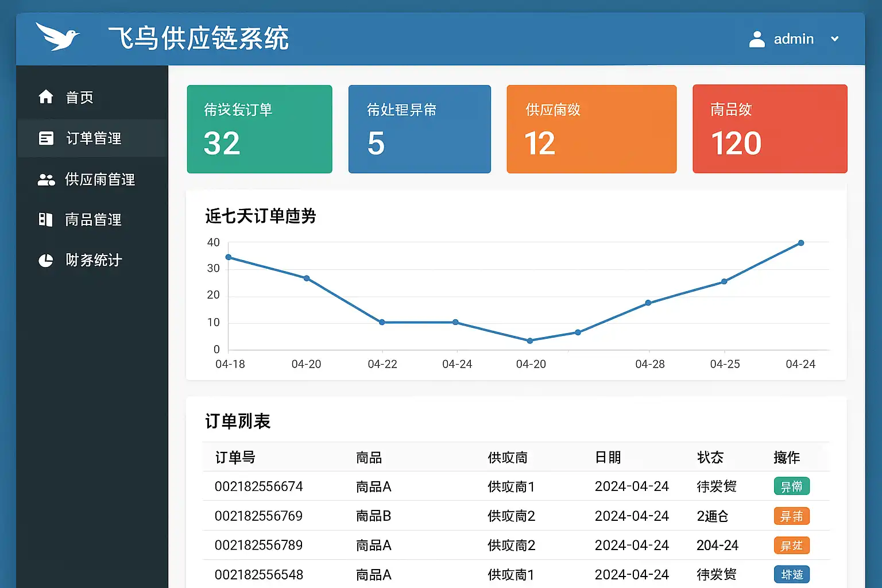Click the home icon in sidebar
Image resolution: width=882 pixels, height=588 pixels.
pos(46,97)
